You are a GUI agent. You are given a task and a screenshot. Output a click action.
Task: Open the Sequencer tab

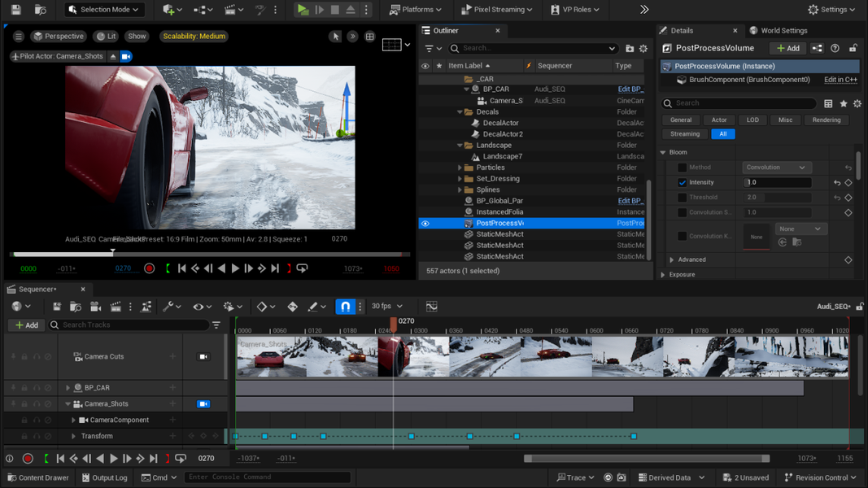tap(37, 289)
